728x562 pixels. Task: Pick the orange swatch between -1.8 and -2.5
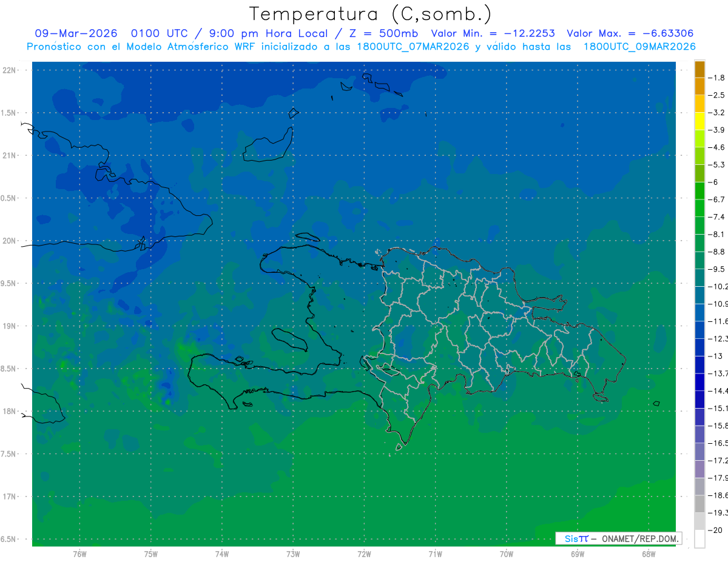[699, 87]
